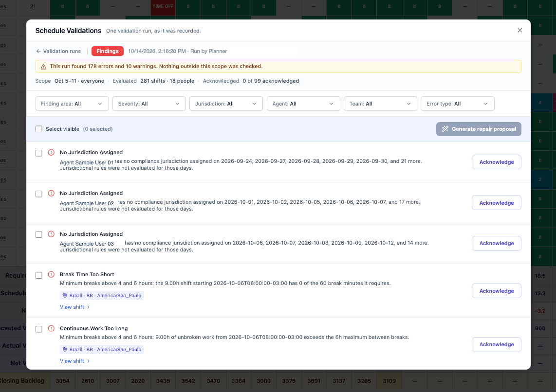Click the magic wand icon on repair proposal button
Image resolution: width=556 pixels, height=392 pixels.
tap(445, 129)
